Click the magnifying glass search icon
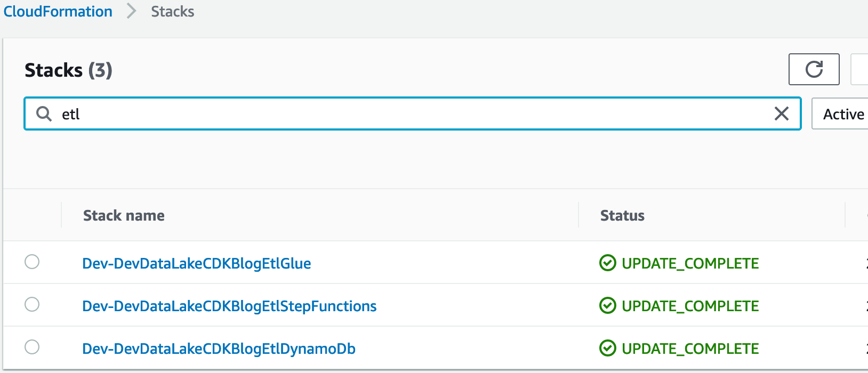 (44, 113)
